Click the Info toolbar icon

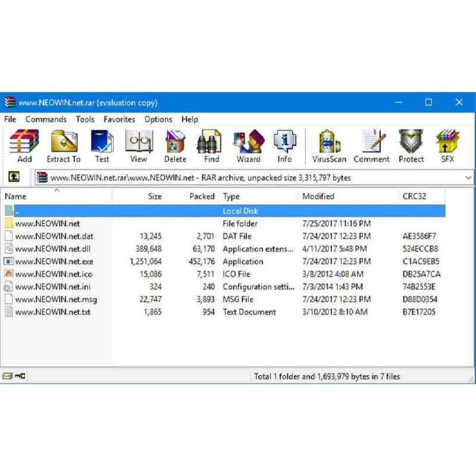[x=284, y=143]
